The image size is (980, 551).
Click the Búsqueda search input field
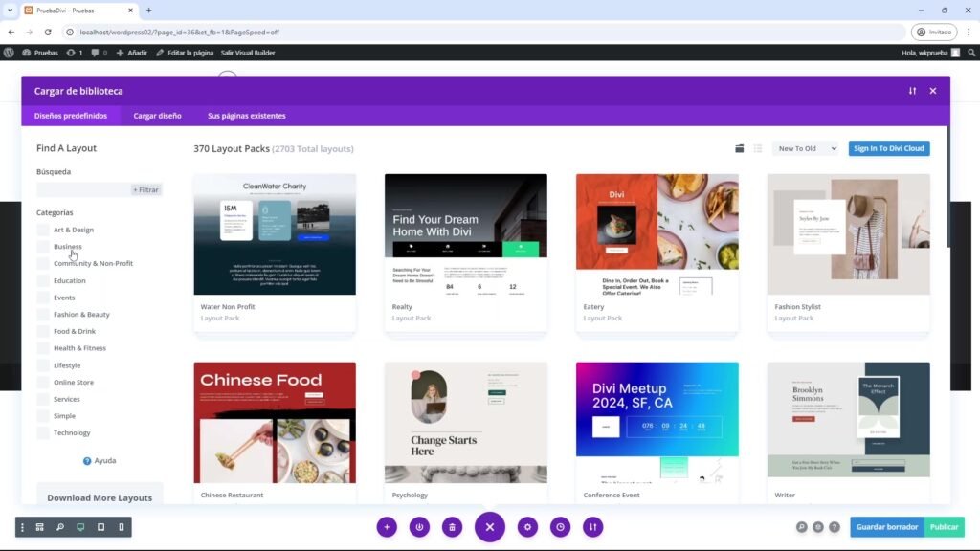(x=83, y=190)
